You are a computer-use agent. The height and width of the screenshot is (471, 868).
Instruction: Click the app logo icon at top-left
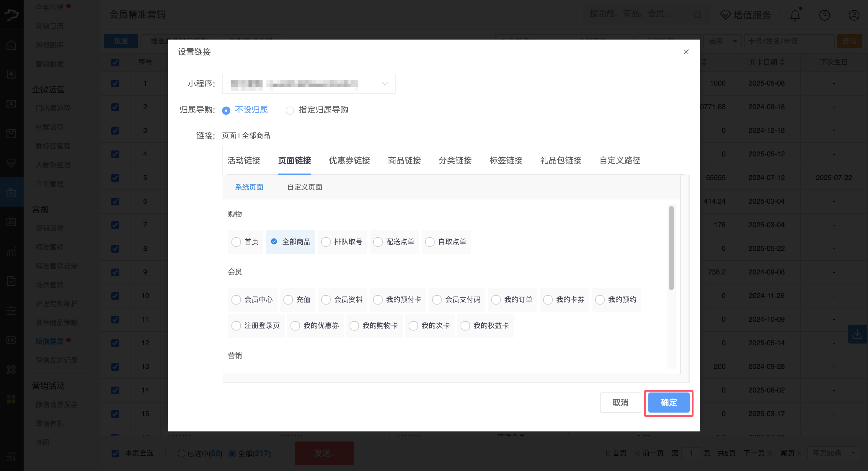pos(12,14)
